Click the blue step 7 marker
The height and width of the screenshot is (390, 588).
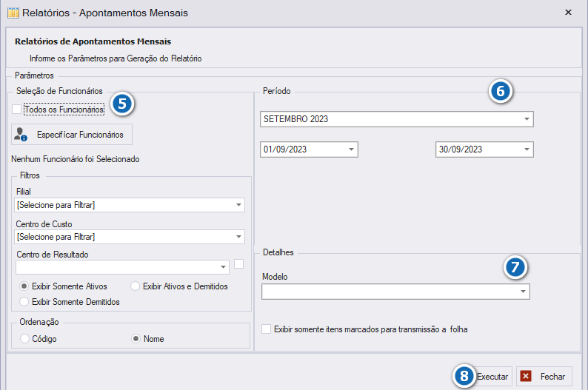(x=515, y=267)
